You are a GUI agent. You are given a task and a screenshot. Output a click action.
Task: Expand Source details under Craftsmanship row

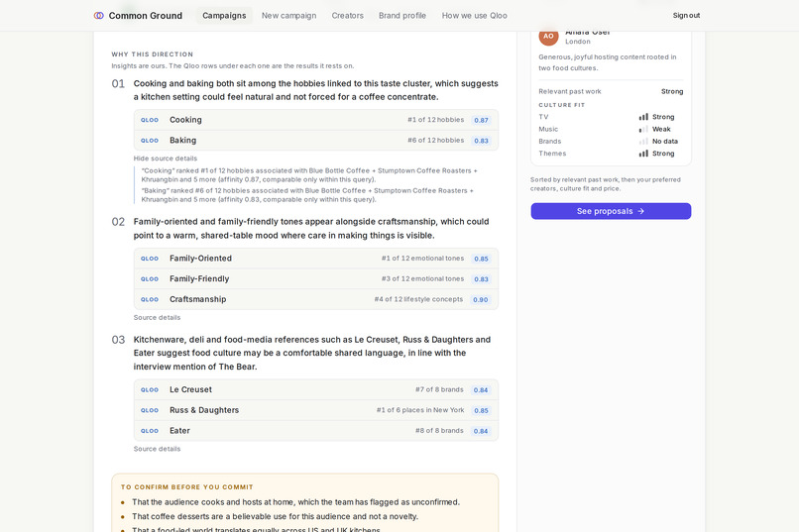pos(157,317)
